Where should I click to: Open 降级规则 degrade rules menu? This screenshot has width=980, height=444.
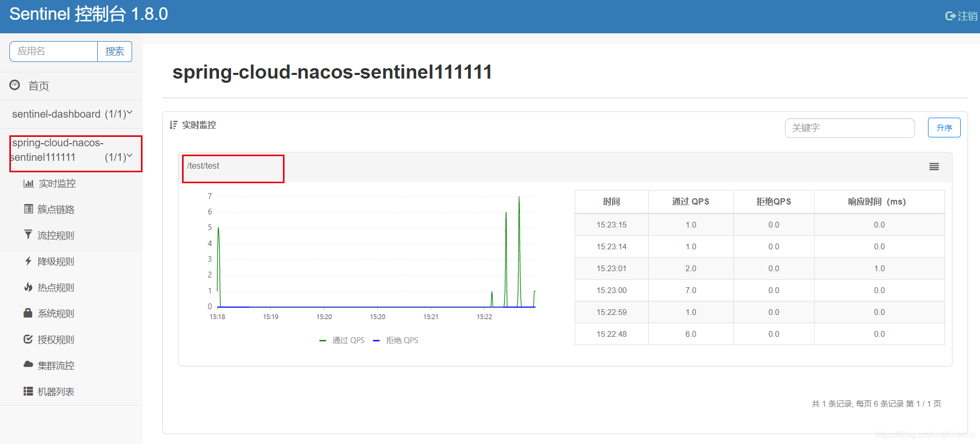pos(56,261)
